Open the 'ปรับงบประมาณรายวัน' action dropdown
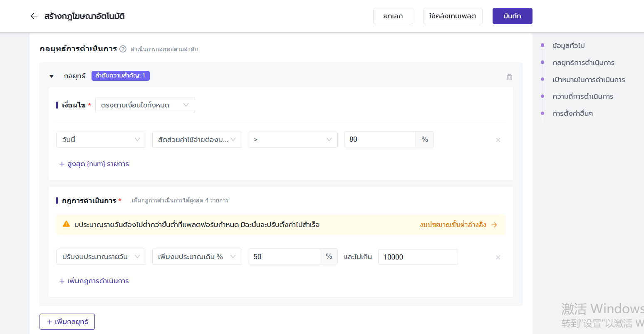The height and width of the screenshot is (334, 644). pos(101,257)
